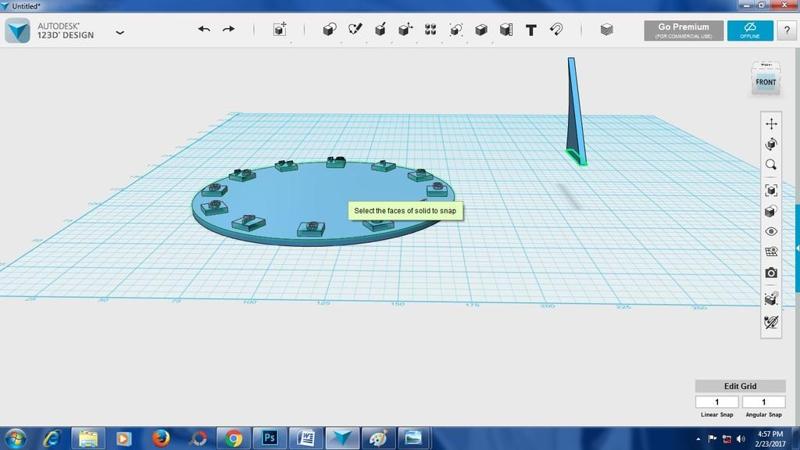Switch to Microsoft Word in the taskbar
Image resolution: width=800 pixels, height=450 pixels.
306,439
